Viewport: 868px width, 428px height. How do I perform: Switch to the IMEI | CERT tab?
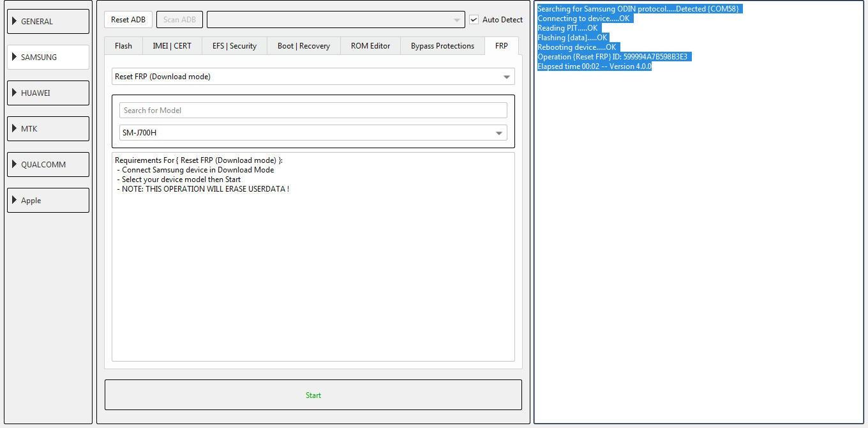coord(172,46)
